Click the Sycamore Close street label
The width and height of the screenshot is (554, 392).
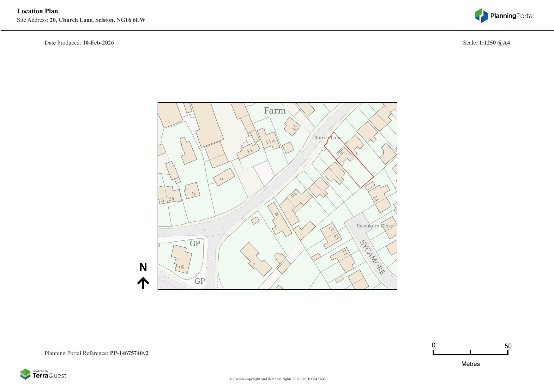pyautogui.click(x=375, y=226)
